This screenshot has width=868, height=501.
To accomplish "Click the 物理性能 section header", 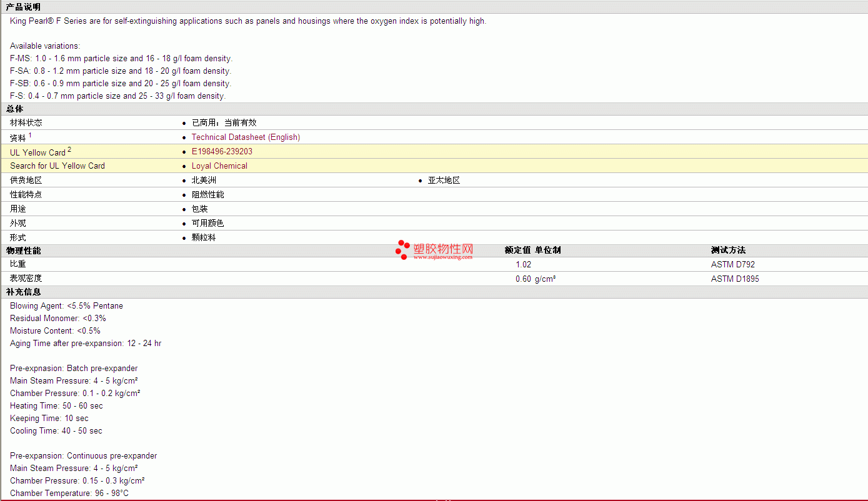I will [23, 250].
